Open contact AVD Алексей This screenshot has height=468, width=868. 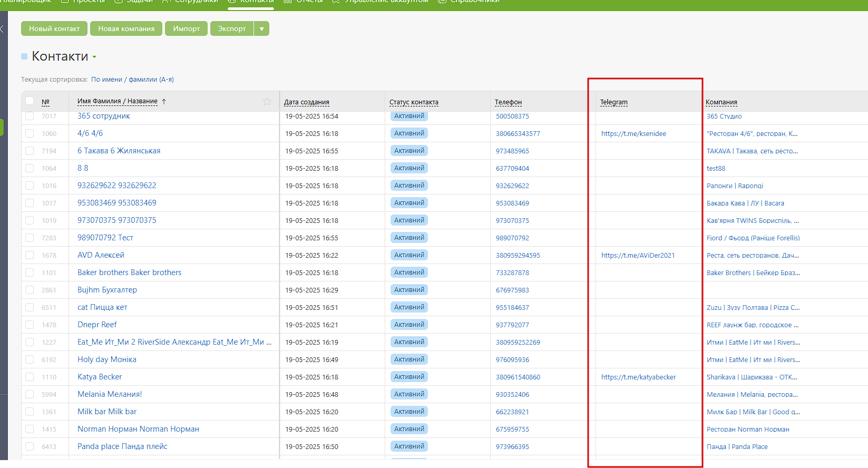coord(101,255)
